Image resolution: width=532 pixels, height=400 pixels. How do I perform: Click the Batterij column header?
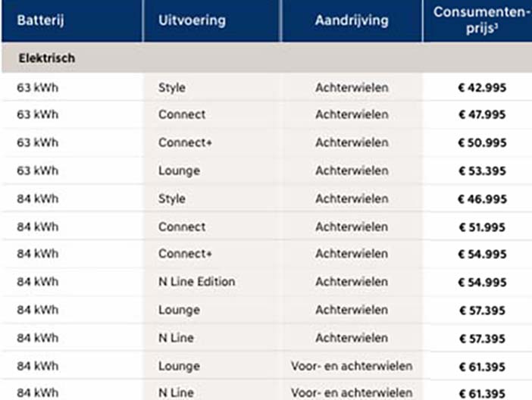tap(40, 20)
